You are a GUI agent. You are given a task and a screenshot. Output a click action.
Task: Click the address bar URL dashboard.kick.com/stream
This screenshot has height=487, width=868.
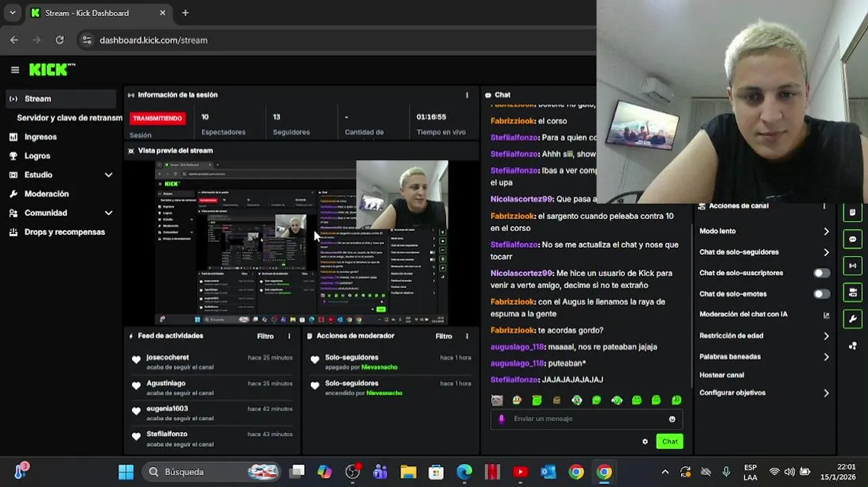pos(153,40)
